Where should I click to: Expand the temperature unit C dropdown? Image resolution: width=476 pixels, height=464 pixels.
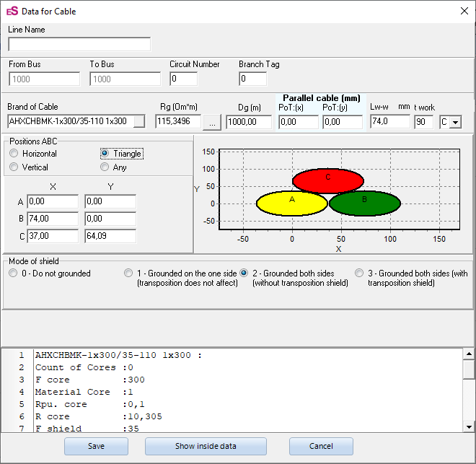[x=454, y=122]
